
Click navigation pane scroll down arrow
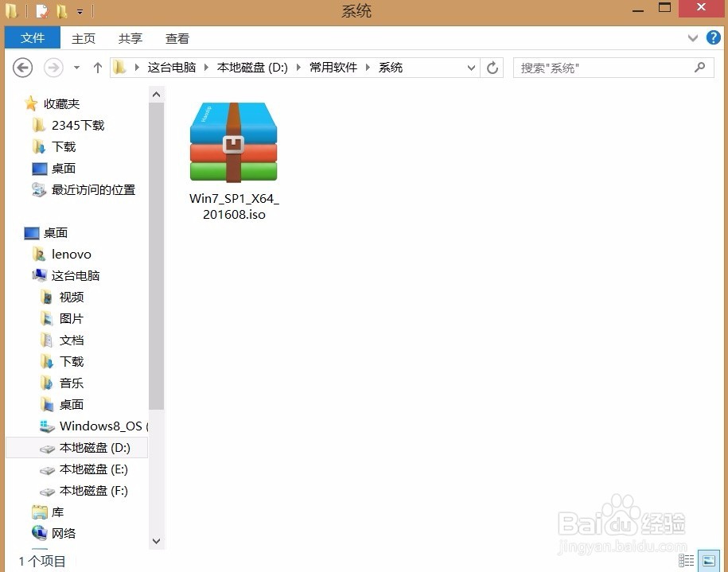(157, 541)
